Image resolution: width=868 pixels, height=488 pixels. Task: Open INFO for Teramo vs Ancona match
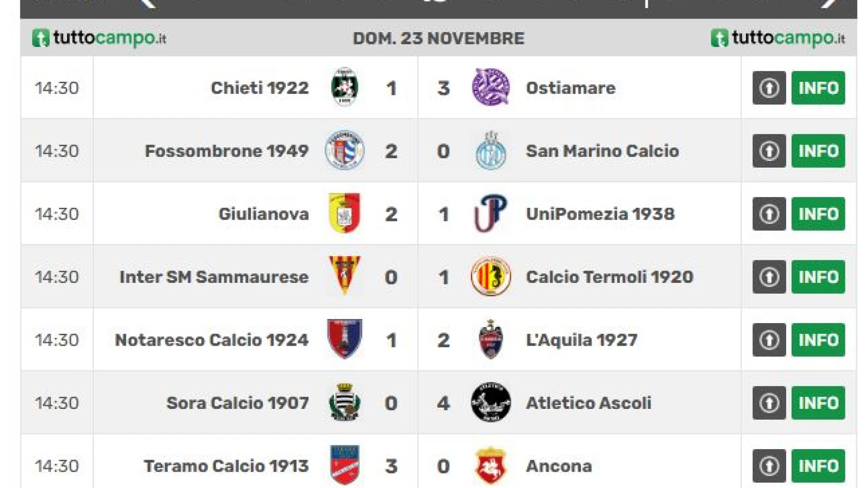click(x=818, y=465)
